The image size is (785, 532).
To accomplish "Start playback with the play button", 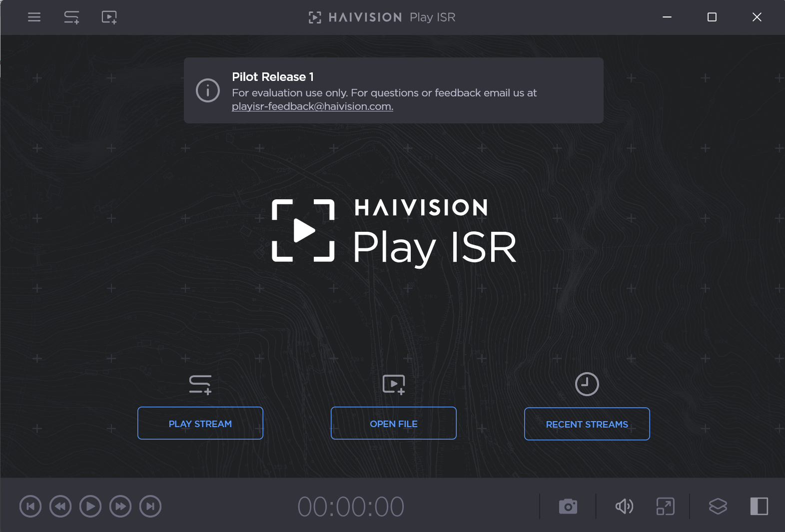I will coord(90,507).
